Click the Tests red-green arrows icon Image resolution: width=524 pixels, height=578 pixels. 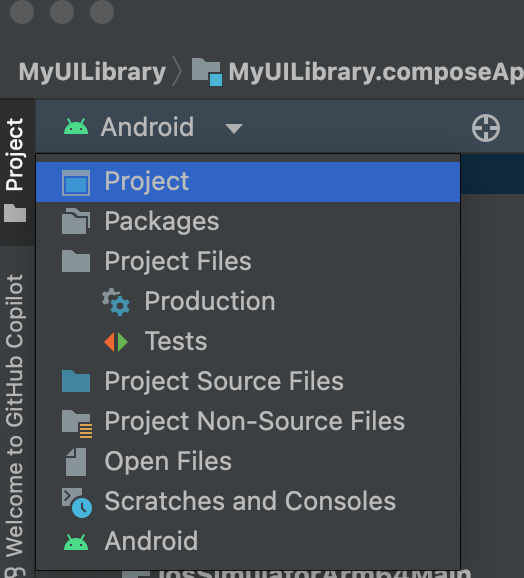[x=116, y=342]
